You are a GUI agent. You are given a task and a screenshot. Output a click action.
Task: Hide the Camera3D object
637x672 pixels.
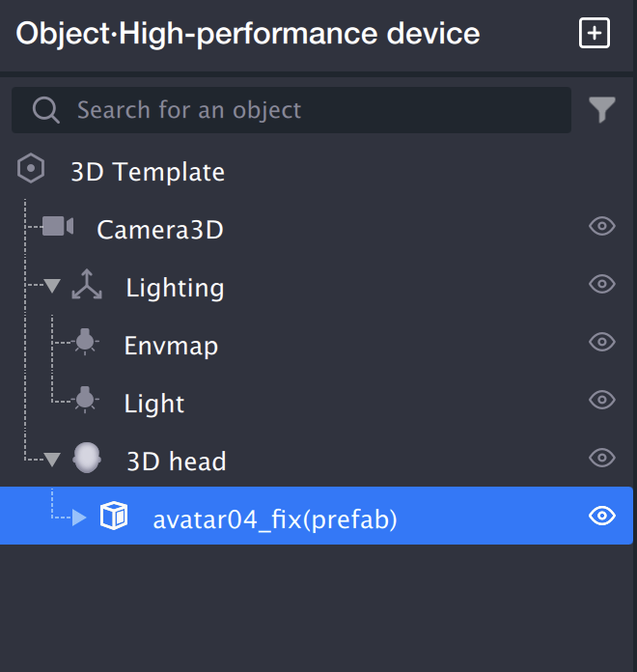602,227
